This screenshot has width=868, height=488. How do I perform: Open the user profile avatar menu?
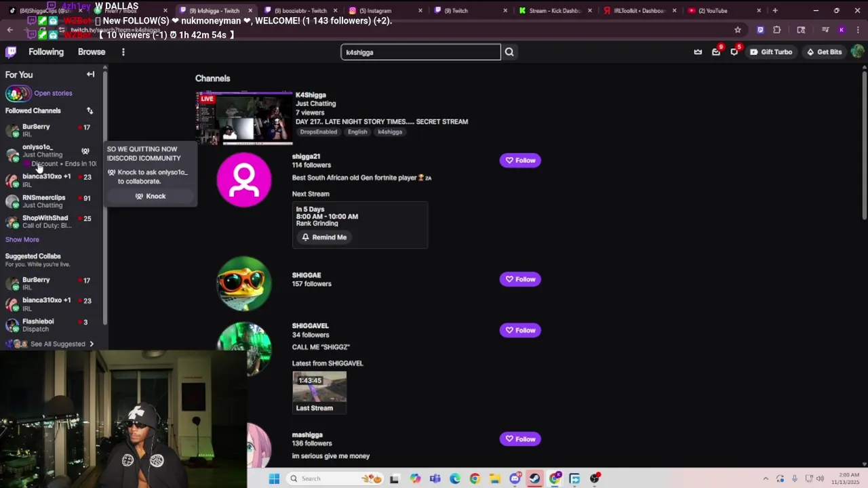point(858,52)
